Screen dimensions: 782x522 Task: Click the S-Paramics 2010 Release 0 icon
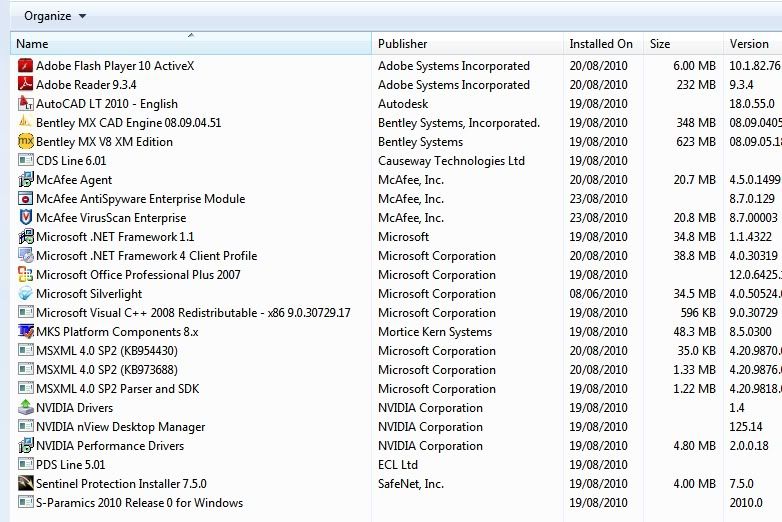[x=25, y=502]
